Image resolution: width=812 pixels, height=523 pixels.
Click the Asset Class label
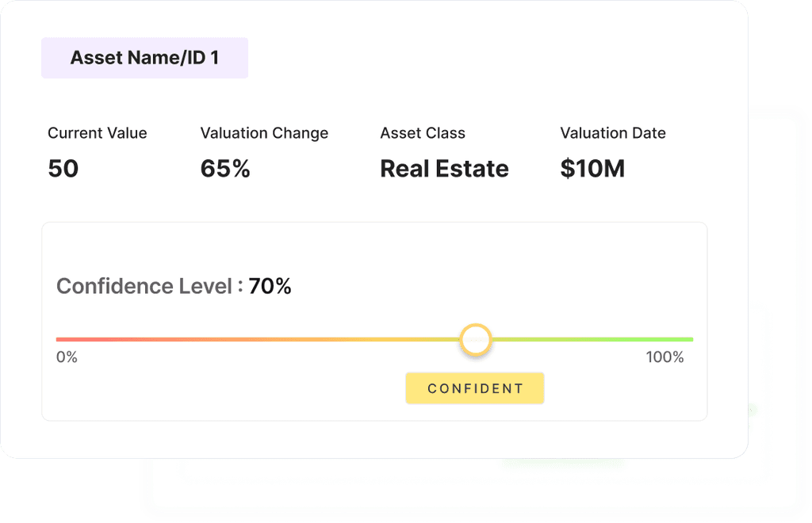(423, 133)
